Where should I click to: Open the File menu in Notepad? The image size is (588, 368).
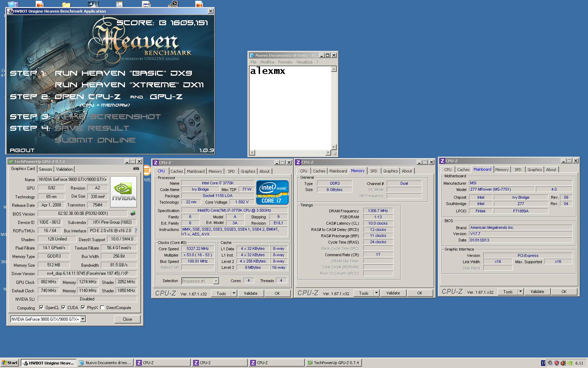point(253,62)
